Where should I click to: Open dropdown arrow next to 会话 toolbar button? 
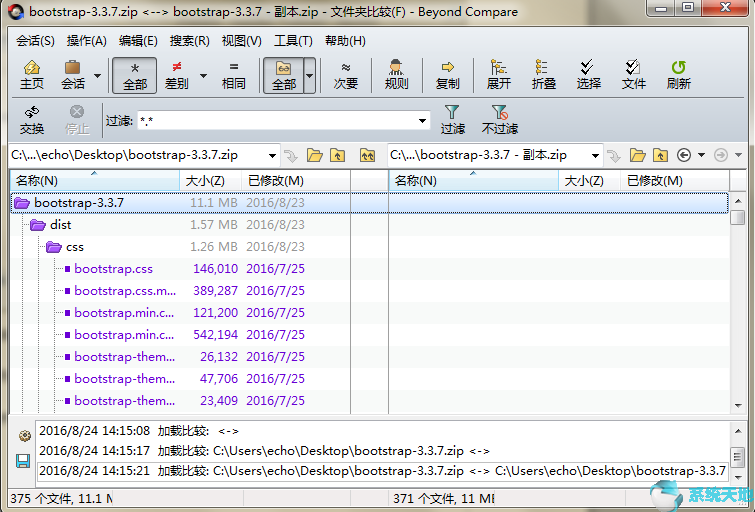[97, 76]
